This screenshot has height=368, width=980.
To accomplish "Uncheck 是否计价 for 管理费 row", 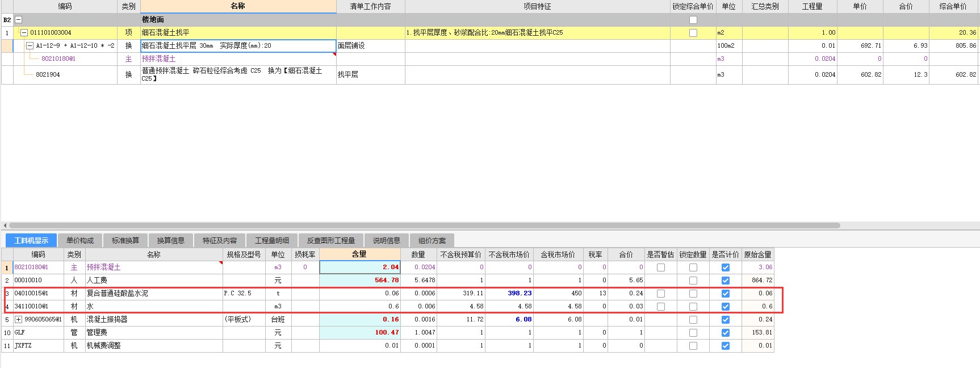I will tap(725, 333).
